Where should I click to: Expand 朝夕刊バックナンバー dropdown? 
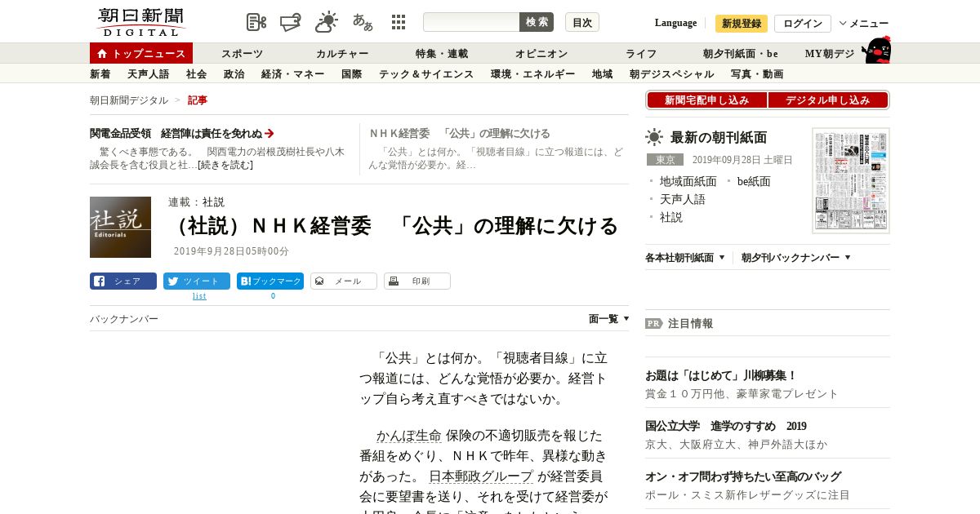point(796,258)
